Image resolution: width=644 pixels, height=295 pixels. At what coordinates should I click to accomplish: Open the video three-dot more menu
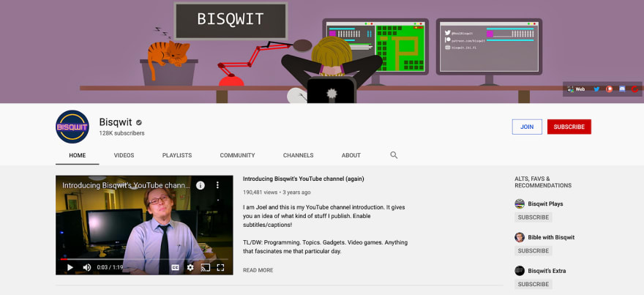click(217, 185)
